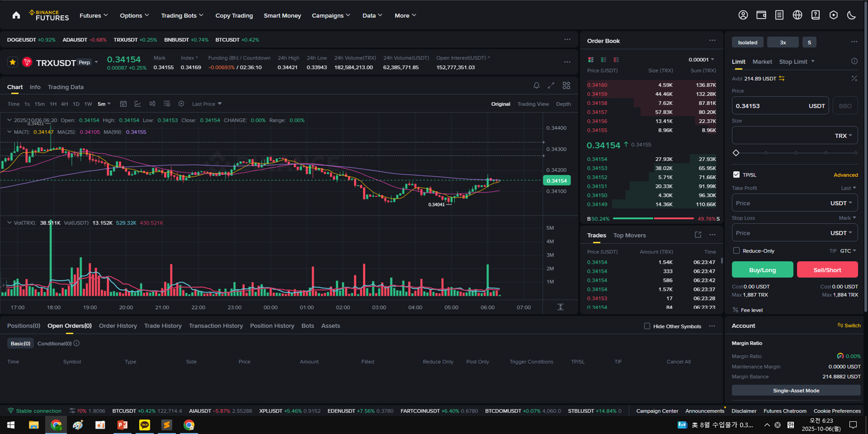
Task: Open the Order History tab
Action: [118, 326]
